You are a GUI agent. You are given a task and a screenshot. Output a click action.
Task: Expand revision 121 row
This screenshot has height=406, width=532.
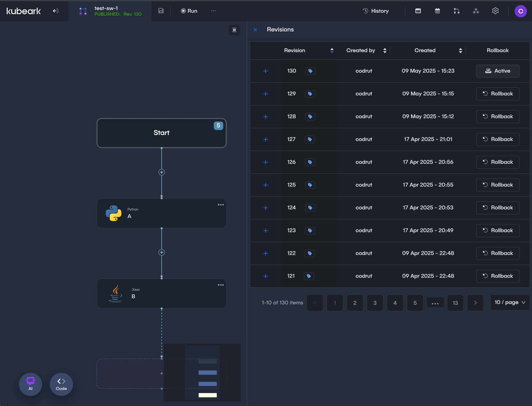pos(266,276)
